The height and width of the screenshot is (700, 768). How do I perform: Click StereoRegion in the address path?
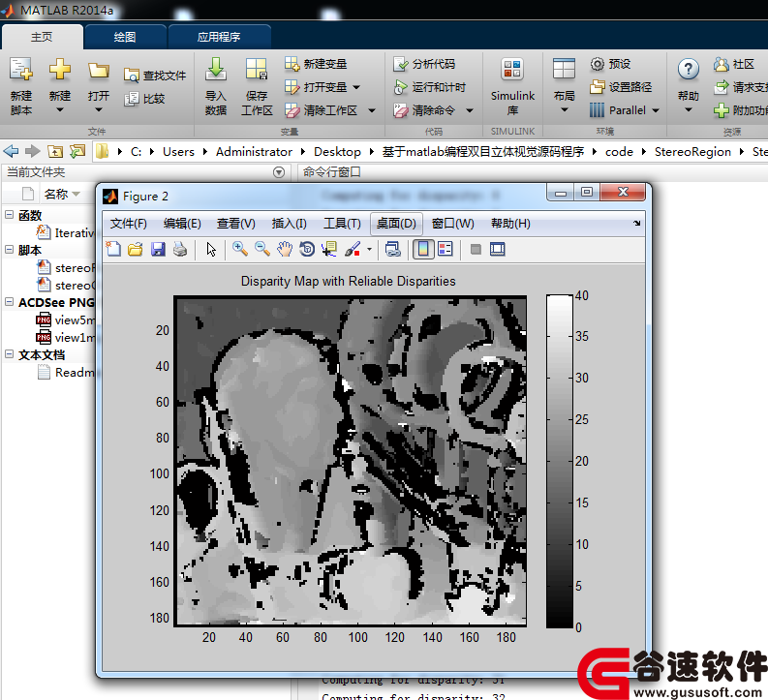[x=692, y=152]
